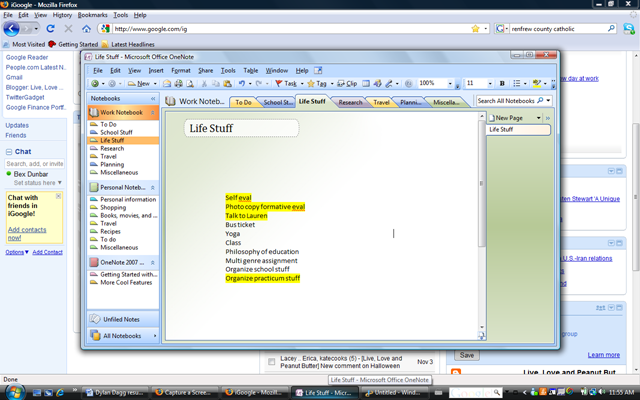The image size is (640, 400).
Task: Click the Print Preview icon in OneNote
Action: pyautogui.click(x=190, y=83)
